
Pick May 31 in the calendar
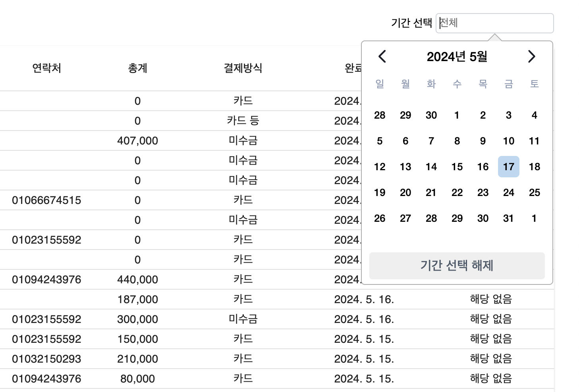pyautogui.click(x=508, y=218)
